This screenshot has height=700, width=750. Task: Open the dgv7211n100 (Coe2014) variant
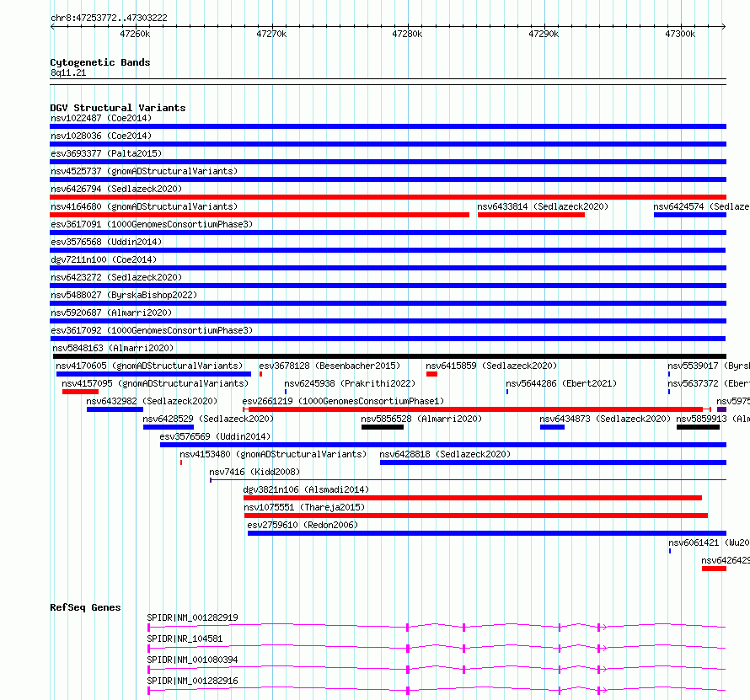click(104, 259)
